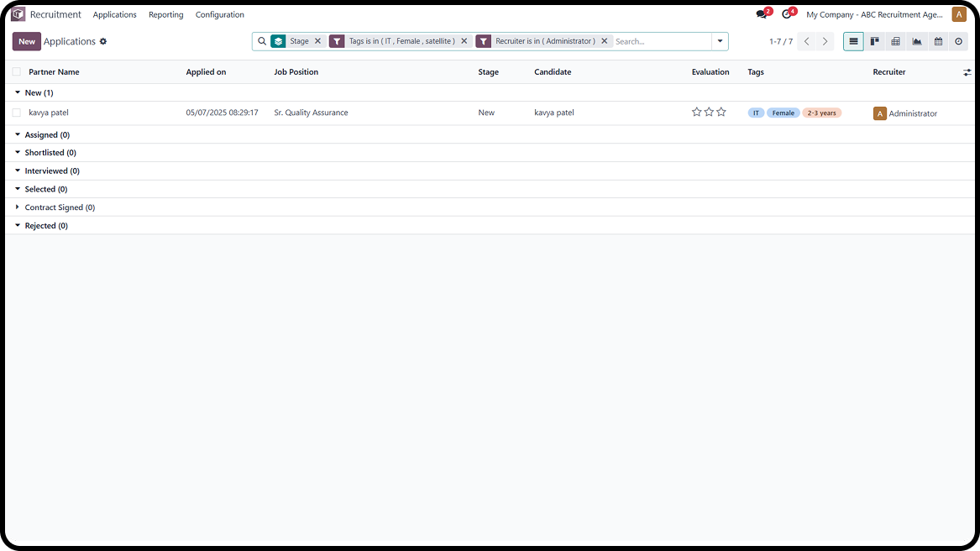Image resolution: width=980 pixels, height=551 pixels.
Task: Go to the previous page of records
Action: (x=807, y=41)
